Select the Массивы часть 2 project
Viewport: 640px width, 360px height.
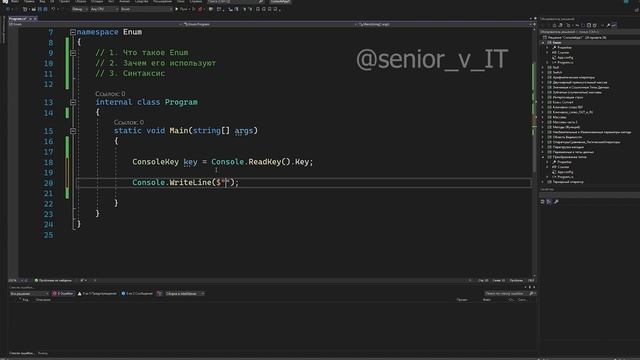pos(564,122)
